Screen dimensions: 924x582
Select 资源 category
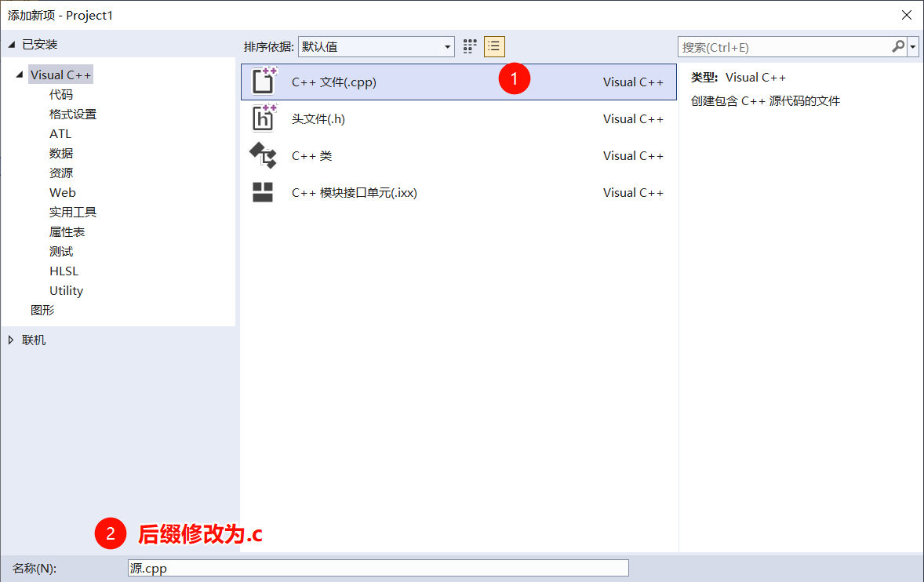pyautogui.click(x=60, y=173)
